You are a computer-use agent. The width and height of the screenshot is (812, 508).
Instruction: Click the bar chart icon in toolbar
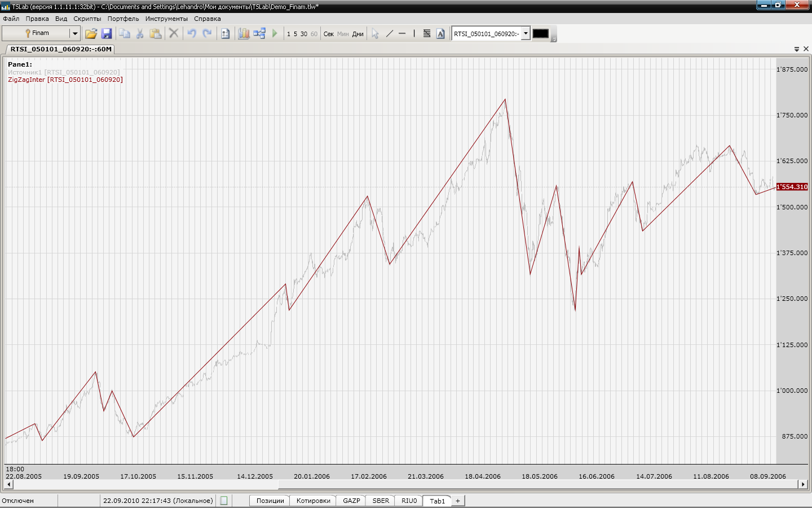pos(244,34)
